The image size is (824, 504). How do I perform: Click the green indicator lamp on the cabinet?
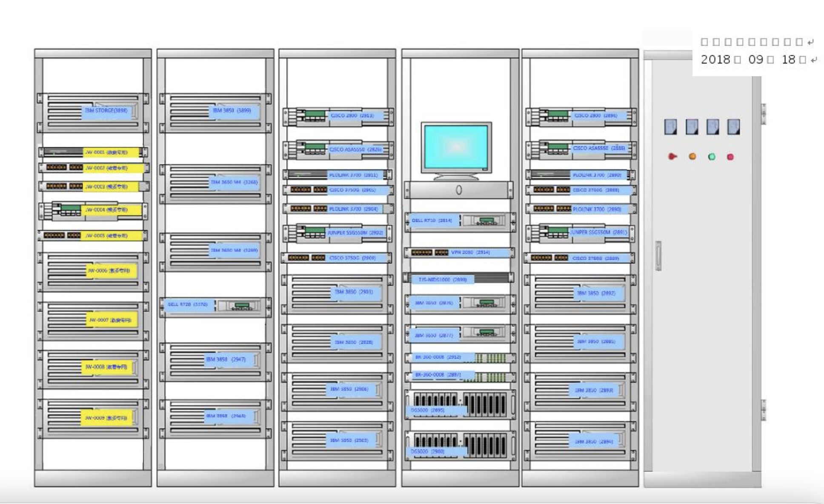[x=712, y=157]
